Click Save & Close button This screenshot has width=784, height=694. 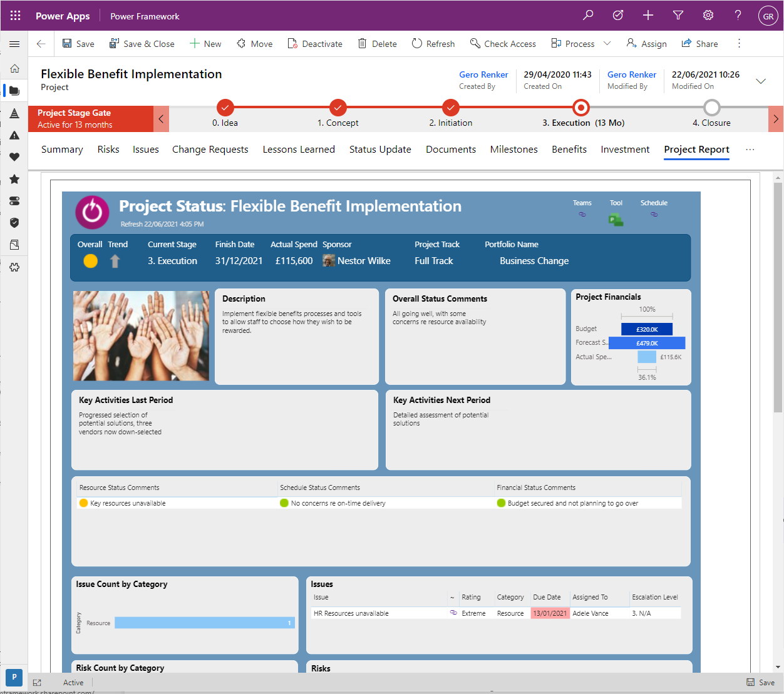(142, 44)
